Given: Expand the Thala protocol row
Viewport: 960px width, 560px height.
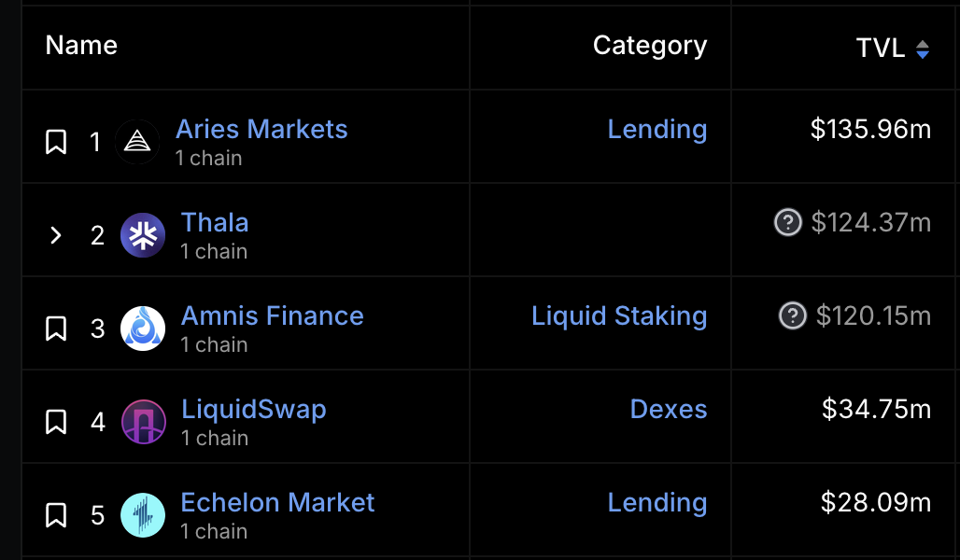Looking at the screenshot, I should coord(56,235).
